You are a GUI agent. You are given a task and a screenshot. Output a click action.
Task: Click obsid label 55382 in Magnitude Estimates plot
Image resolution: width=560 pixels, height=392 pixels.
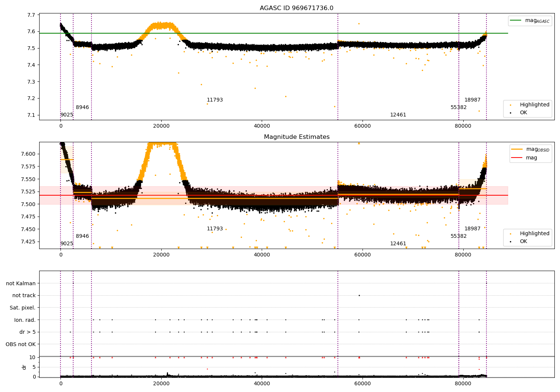coord(458,236)
